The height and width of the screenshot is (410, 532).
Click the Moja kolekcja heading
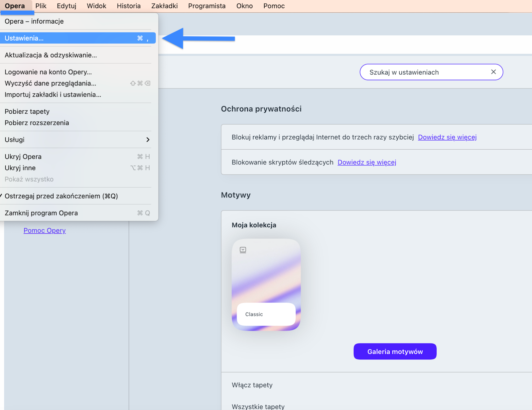click(x=254, y=225)
